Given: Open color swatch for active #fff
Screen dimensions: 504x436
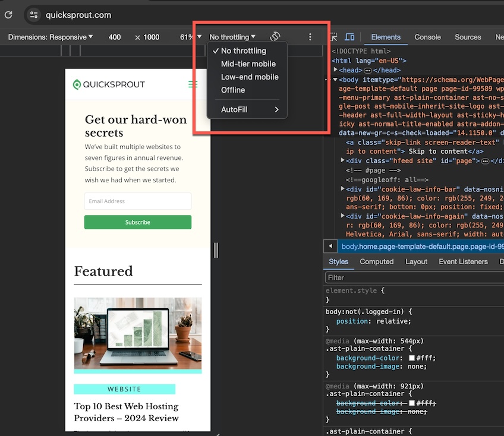Looking at the screenshot, I should point(412,358).
